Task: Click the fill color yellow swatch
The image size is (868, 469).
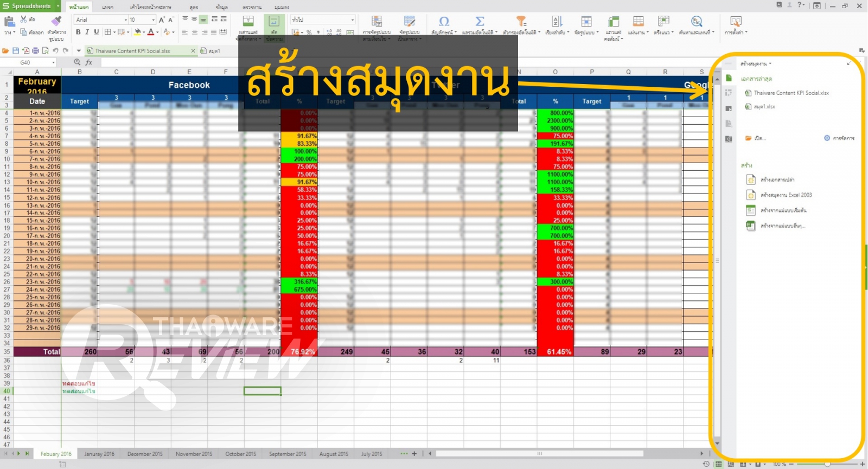Action: pos(137,32)
